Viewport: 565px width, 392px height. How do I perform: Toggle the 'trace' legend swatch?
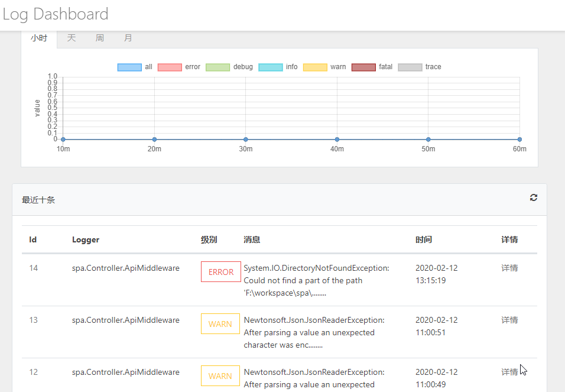(x=410, y=67)
